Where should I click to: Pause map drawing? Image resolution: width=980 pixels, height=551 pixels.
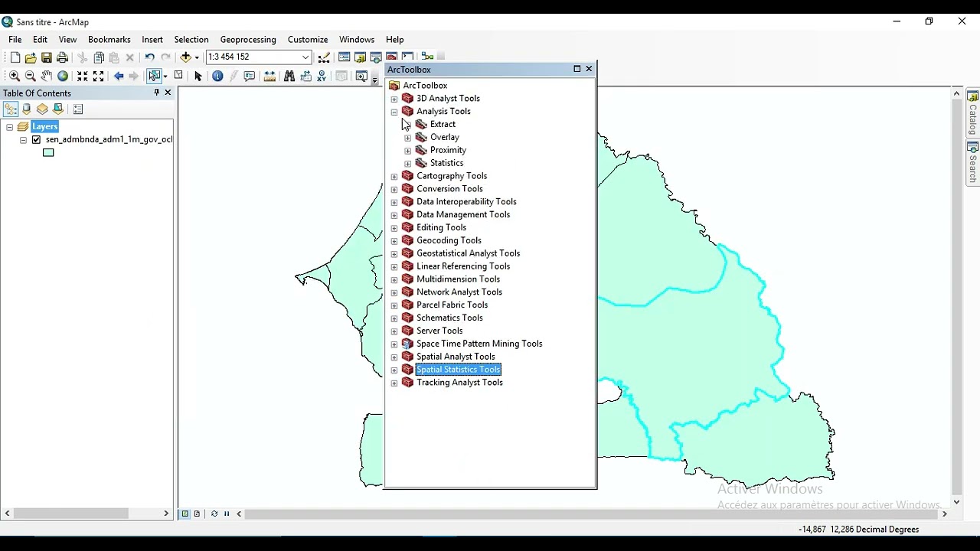[227, 514]
